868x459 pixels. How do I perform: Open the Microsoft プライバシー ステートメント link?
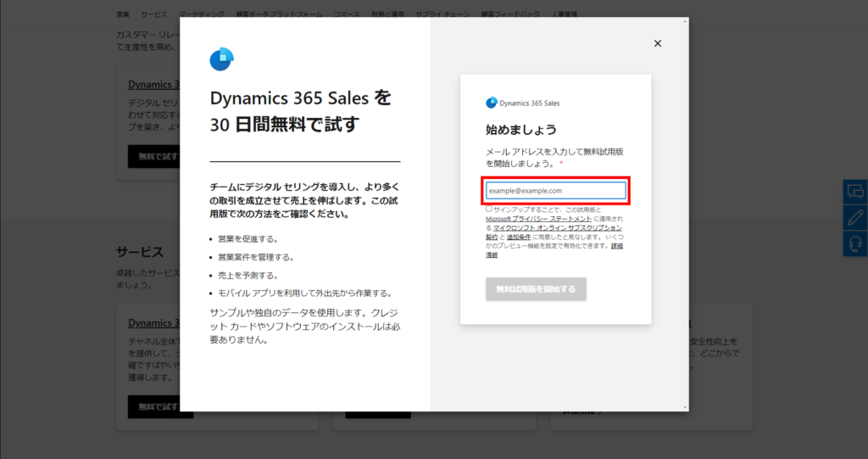[538, 219]
